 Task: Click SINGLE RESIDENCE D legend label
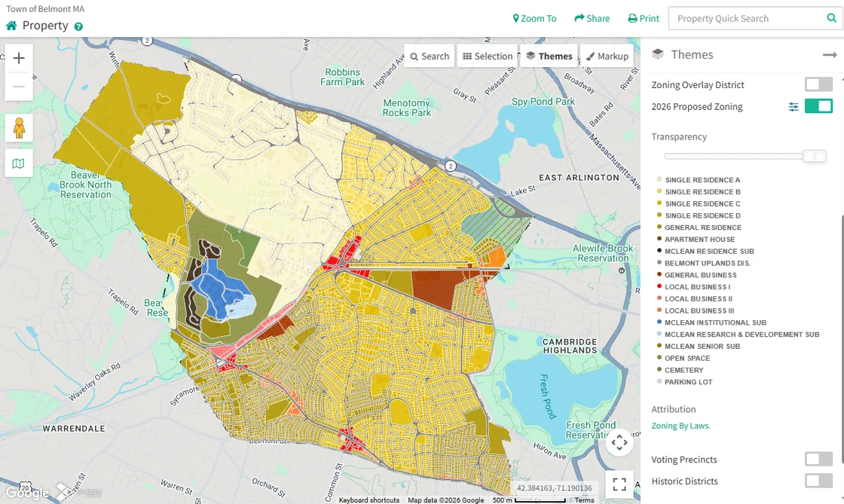click(702, 215)
